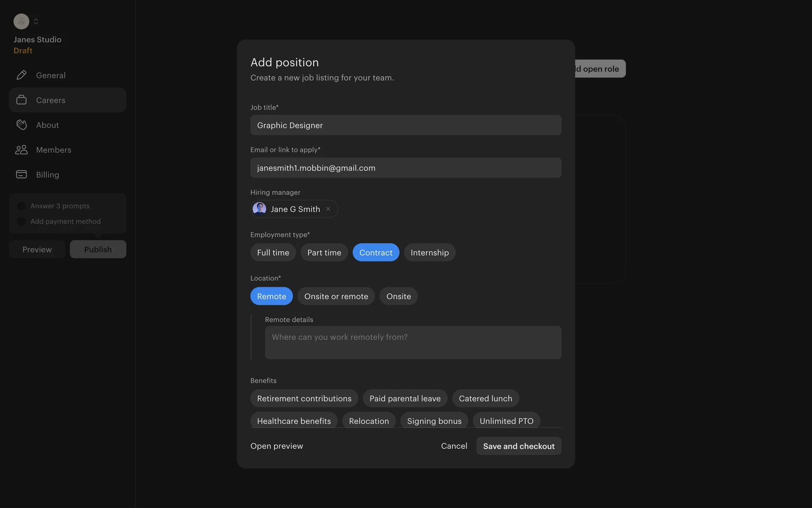Click Jane G Smith's profile photo
This screenshot has width=812, height=508.
[x=259, y=209]
